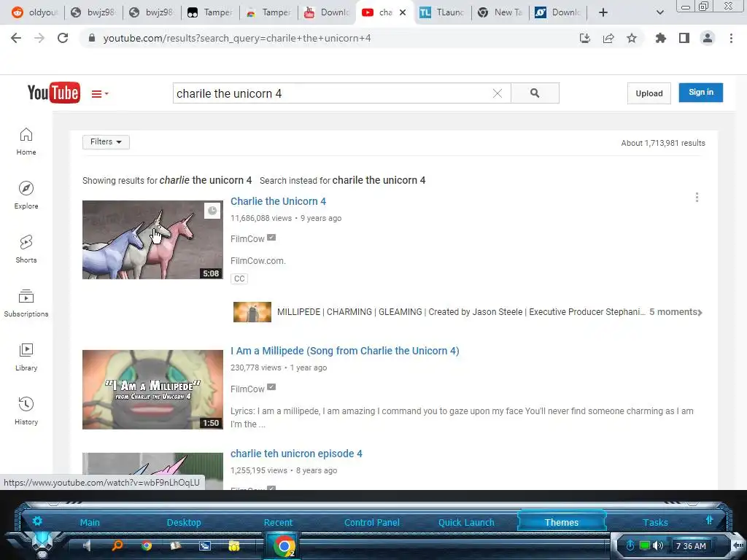Click the Sign in button
Viewport: 747px width, 560px height.
pos(701,93)
